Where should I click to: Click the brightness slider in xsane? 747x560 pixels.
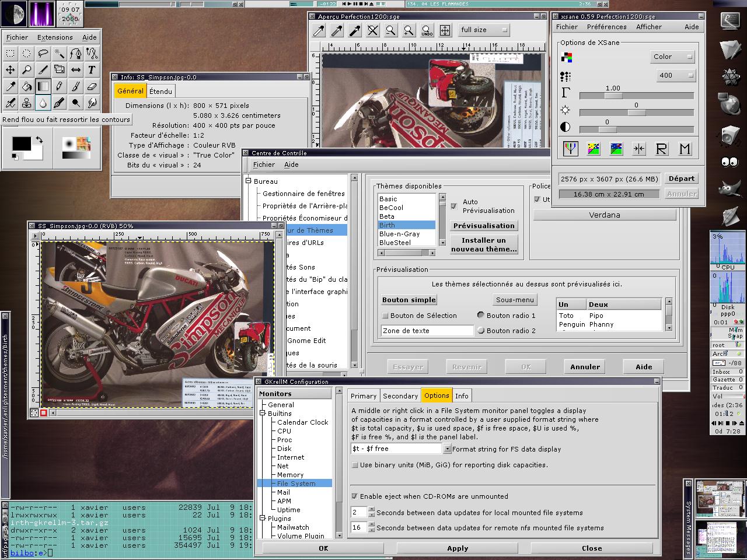tap(636, 112)
